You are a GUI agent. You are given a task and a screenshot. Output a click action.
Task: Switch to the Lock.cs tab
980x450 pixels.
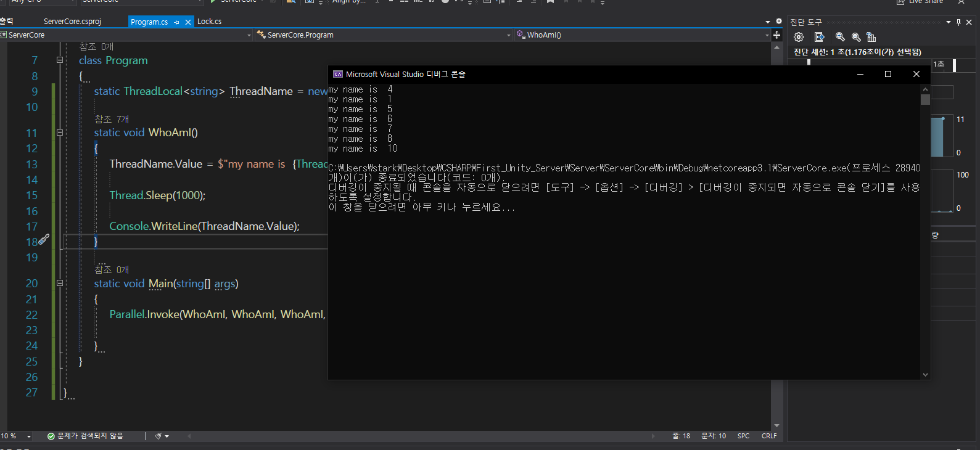tap(209, 22)
